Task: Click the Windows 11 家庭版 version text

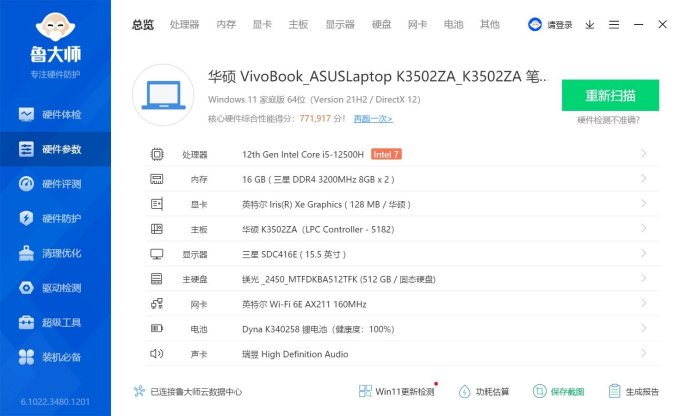Action: click(x=314, y=100)
